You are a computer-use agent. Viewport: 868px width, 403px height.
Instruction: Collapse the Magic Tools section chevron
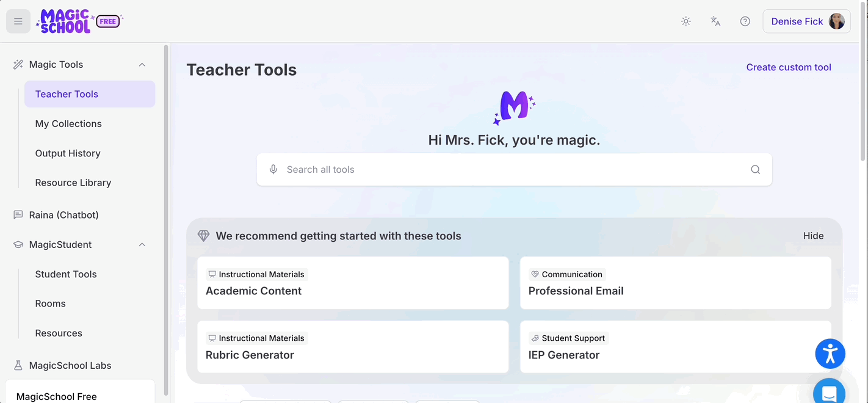(142, 64)
